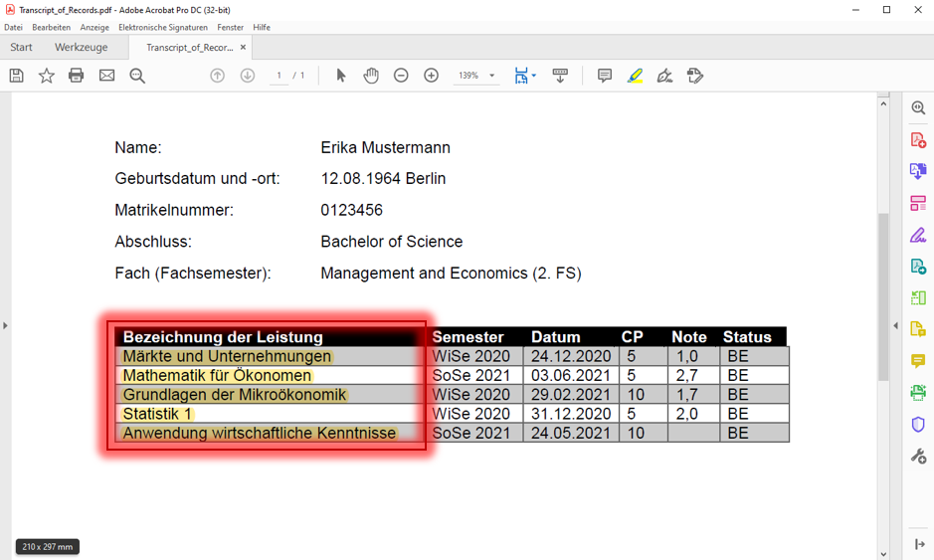Print the document with the printer icon
Viewport: 934px width, 560px height.
click(77, 76)
